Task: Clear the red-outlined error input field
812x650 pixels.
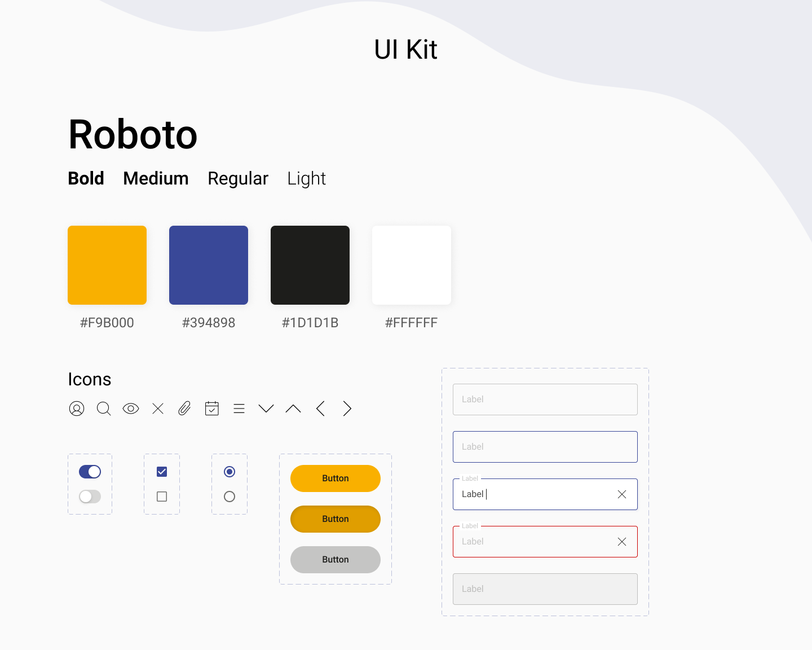Action: tap(622, 542)
